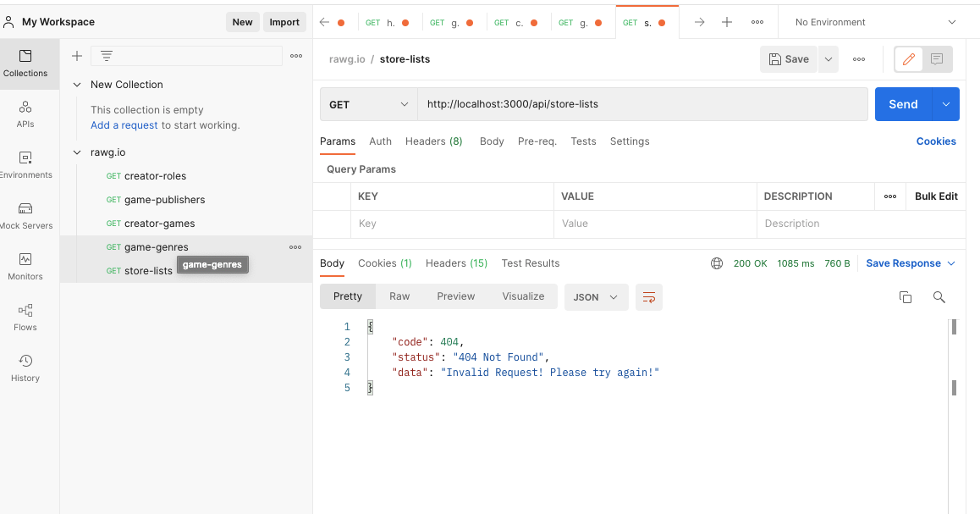Click the Add a request link
Viewport: 980px width, 514px height.
124,125
